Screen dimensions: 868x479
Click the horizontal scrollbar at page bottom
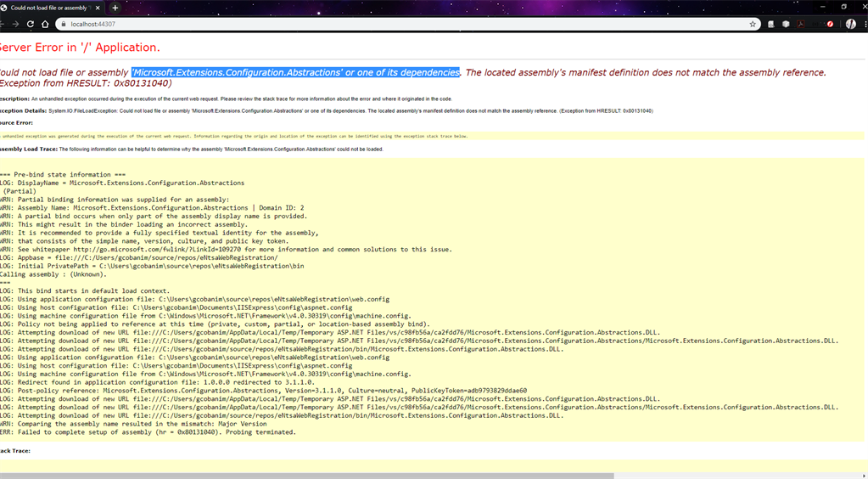[307, 476]
